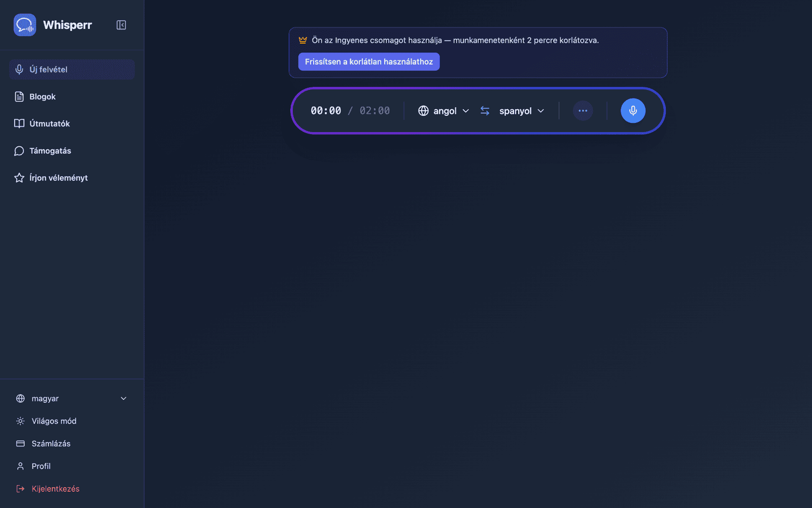The width and height of the screenshot is (812, 508).
Task: Collapse the sidebar with the panel icon
Action: pyautogui.click(x=121, y=25)
